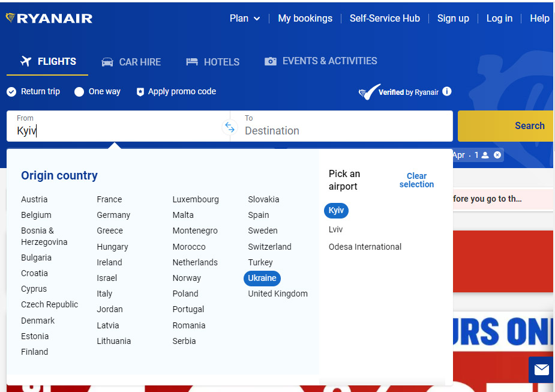This screenshot has width=555, height=392.
Task: Deselect the Kyiv airport pill
Action: pyautogui.click(x=336, y=211)
